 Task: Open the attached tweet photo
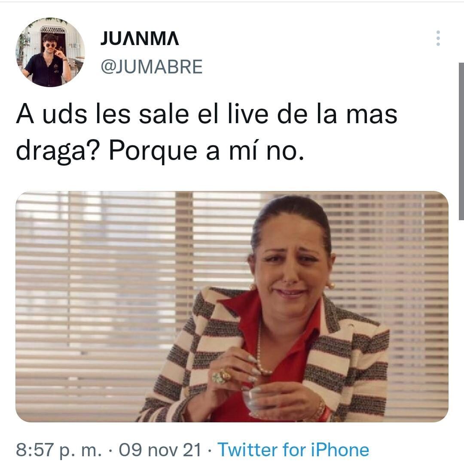click(232, 306)
